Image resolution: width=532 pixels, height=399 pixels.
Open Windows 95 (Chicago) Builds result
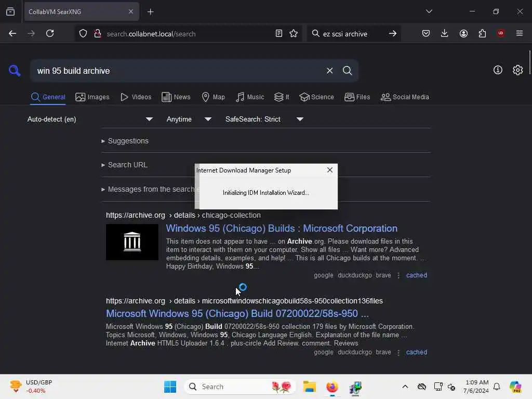coord(282,229)
